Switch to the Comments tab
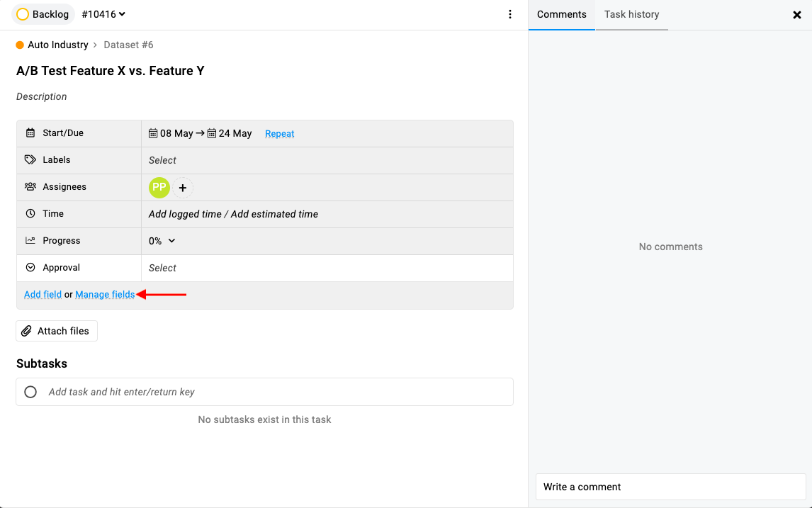812x508 pixels. pyautogui.click(x=561, y=14)
